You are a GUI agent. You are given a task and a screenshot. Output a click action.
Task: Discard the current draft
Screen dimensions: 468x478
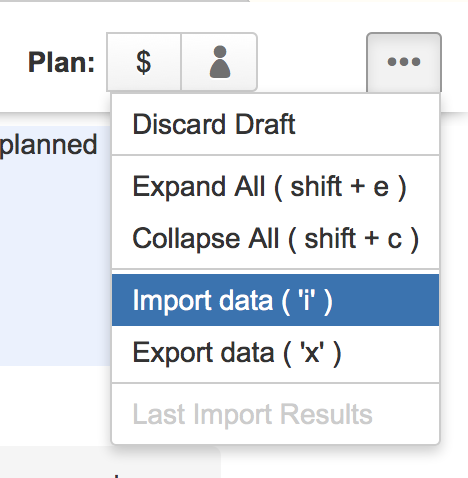[x=275, y=124]
